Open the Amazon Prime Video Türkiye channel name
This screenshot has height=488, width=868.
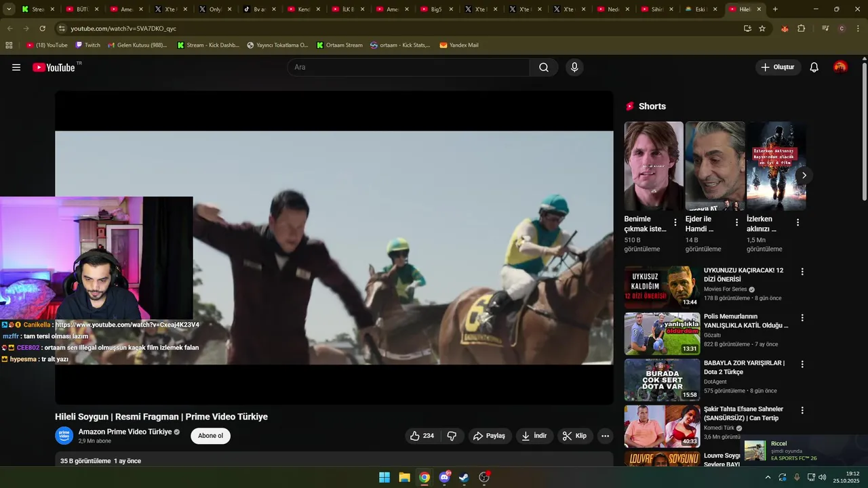(x=125, y=432)
